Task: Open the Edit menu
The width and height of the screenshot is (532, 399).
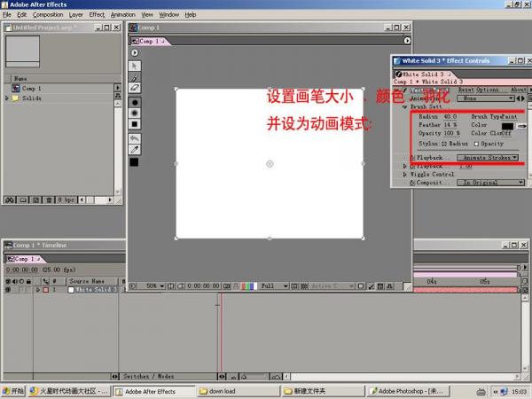Action: click(x=21, y=14)
